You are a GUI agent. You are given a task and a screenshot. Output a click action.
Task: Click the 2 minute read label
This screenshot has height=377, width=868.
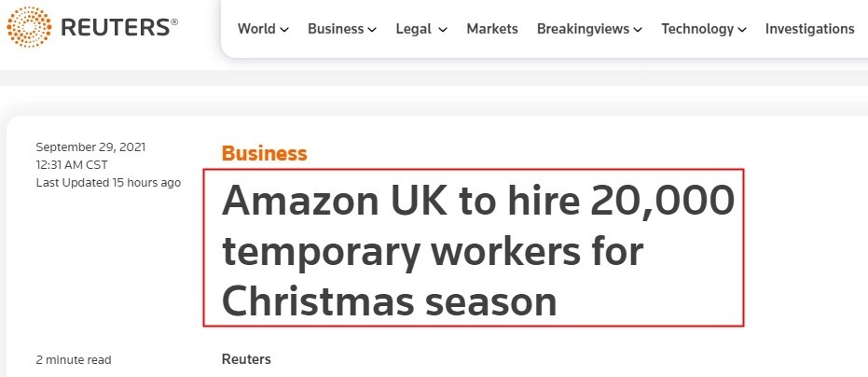point(74,359)
